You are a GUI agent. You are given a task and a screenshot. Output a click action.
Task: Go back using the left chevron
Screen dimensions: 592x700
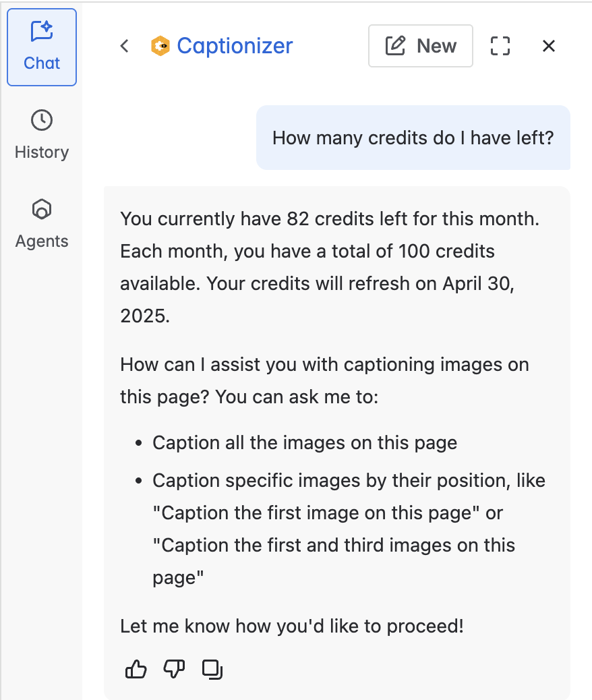124,46
